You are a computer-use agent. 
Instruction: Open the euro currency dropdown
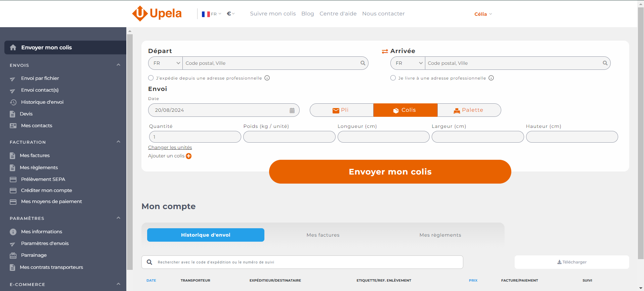pyautogui.click(x=230, y=14)
